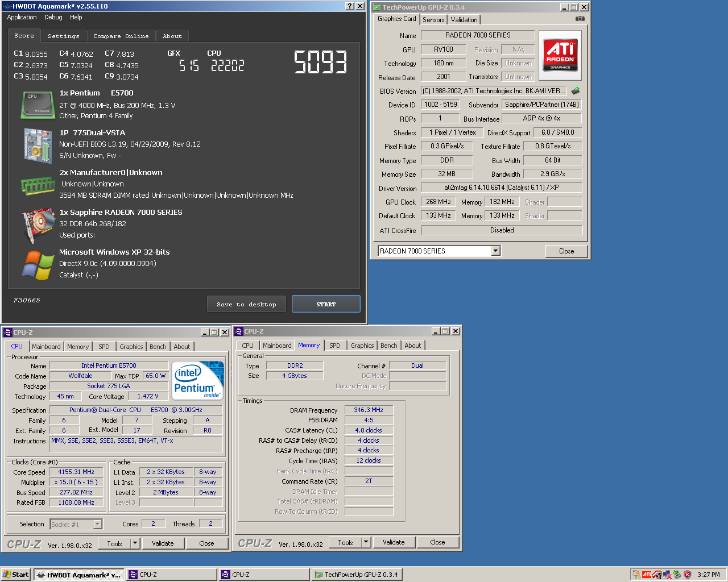The width and height of the screenshot is (728, 582).
Task: Click the Intel Pentium inside logo in CPU-Z
Action: (197, 381)
